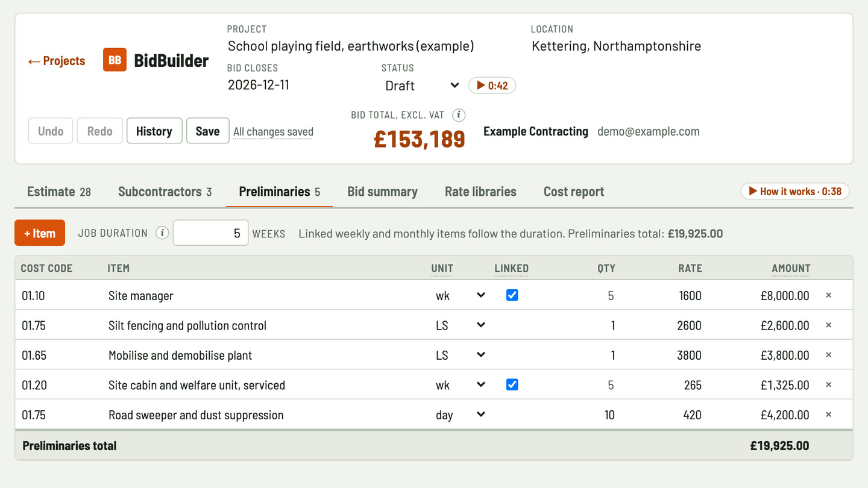
Task: Remove the Silt fencing and pollution control row
Action: 828,325
